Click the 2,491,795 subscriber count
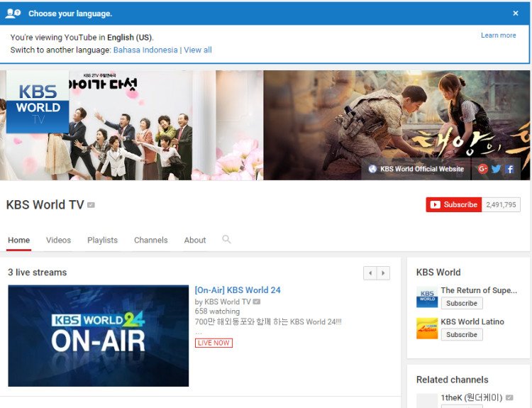 (501, 204)
